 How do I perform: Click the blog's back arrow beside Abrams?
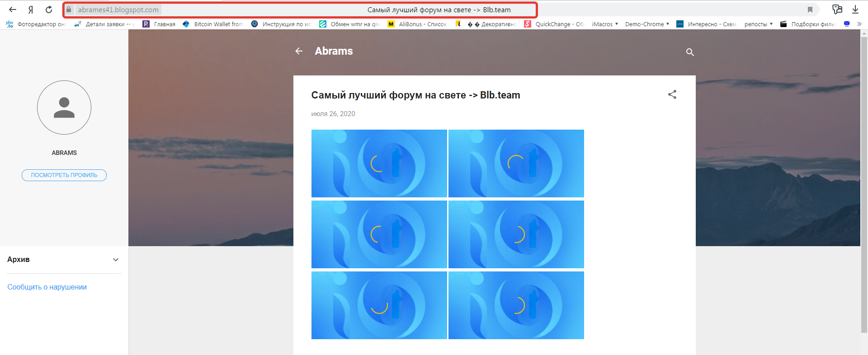299,51
